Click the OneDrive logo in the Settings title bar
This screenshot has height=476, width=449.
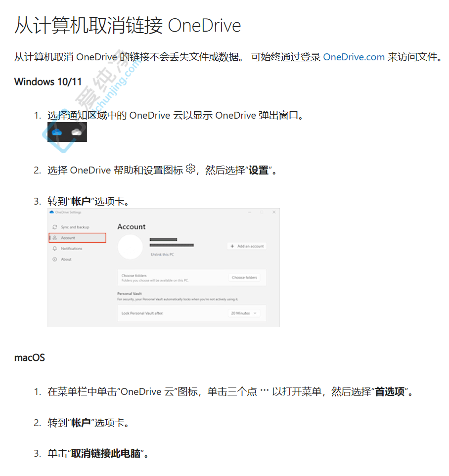click(x=52, y=212)
